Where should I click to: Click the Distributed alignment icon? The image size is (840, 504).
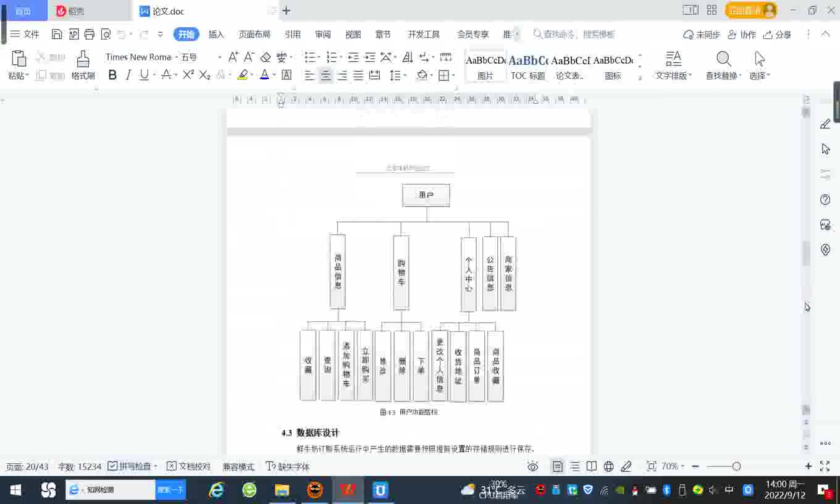374,75
